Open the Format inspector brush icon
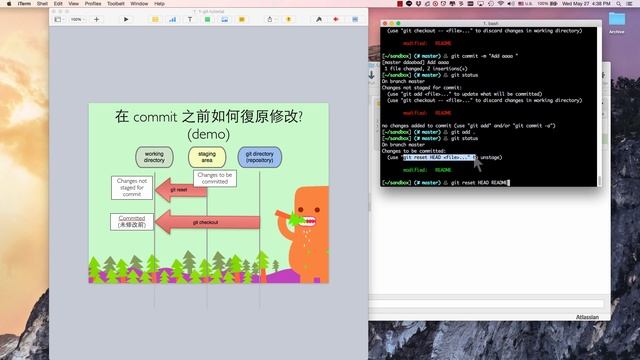Viewport: 640px width, 360px height. tap(319, 20)
